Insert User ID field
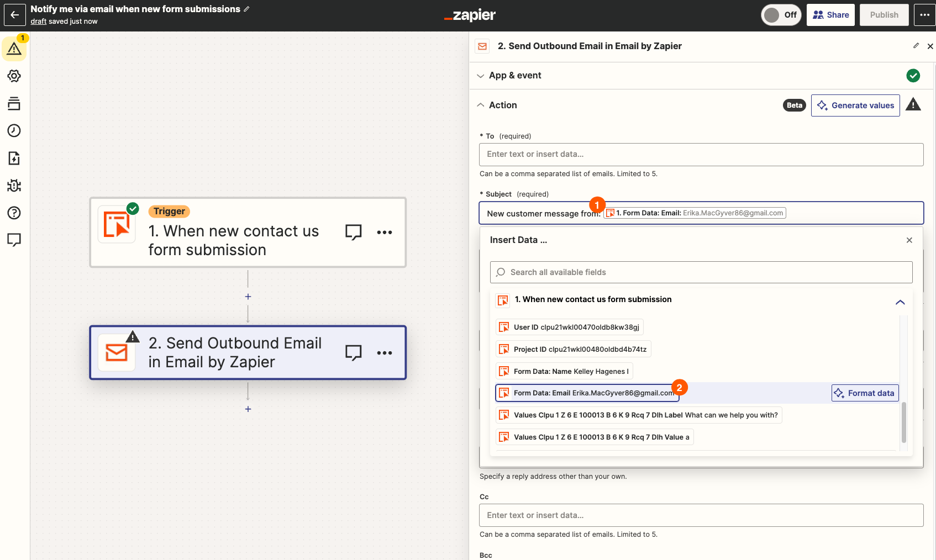Image resolution: width=936 pixels, height=560 pixels. tap(570, 327)
